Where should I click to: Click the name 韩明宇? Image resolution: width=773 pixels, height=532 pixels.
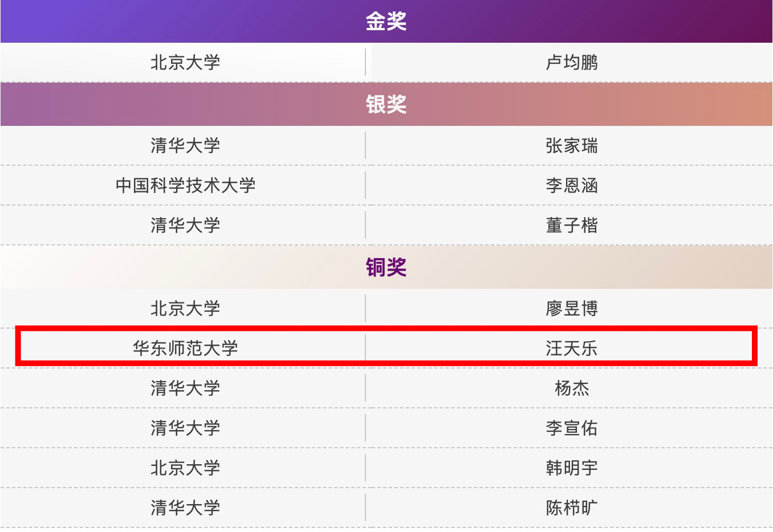[571, 468]
